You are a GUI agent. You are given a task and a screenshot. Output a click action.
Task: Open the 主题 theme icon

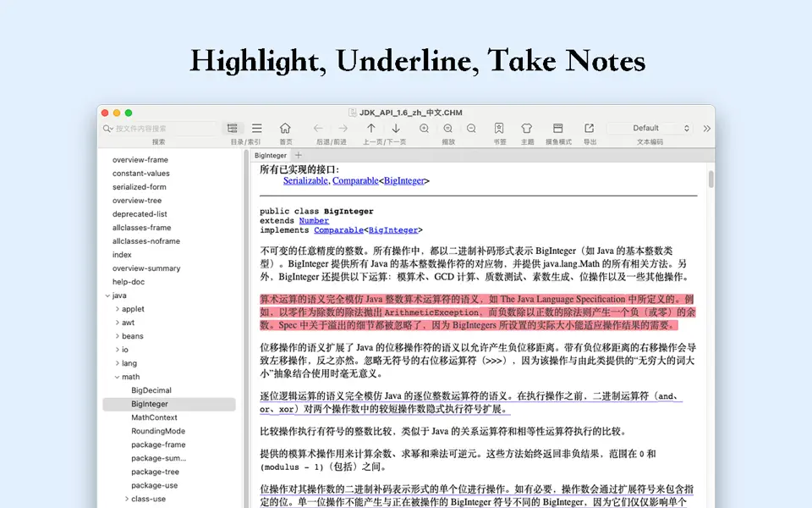tap(526, 127)
